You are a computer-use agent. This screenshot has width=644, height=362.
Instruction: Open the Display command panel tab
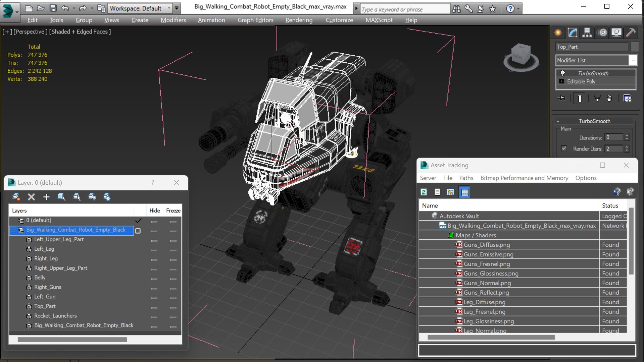point(616,33)
